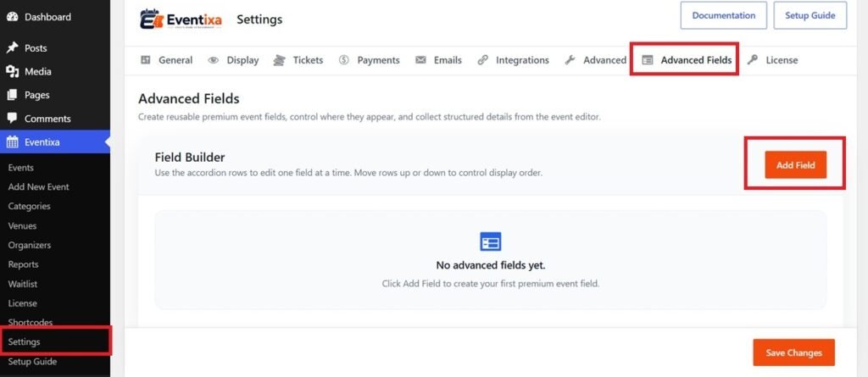
Task: Click the Eventixa calendar icon in sidebar
Action: (x=12, y=142)
